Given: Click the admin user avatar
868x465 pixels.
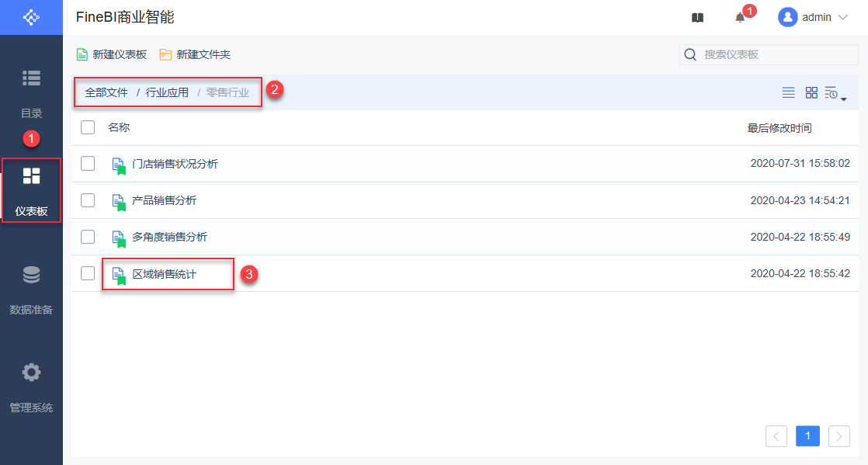Looking at the screenshot, I should pos(788,17).
